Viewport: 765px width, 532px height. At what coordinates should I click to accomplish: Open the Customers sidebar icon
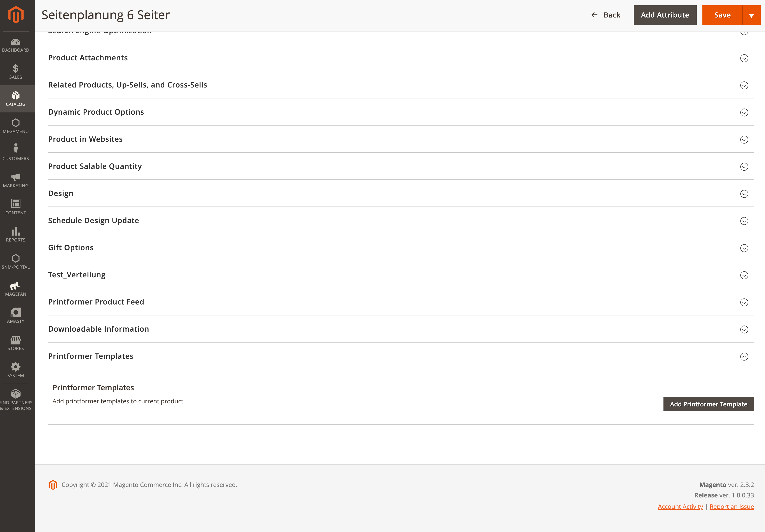tap(16, 149)
